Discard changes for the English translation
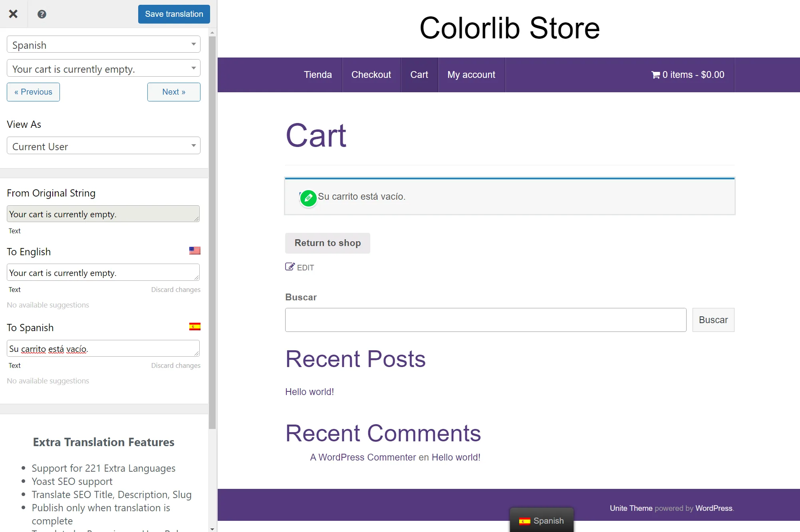Screen dimensions: 800x532 tap(176, 290)
